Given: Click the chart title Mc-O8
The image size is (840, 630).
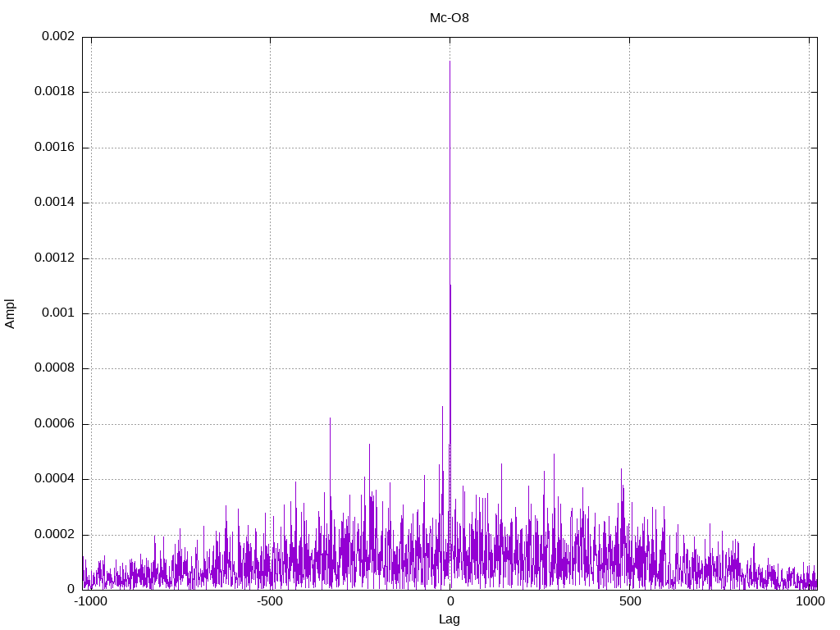Looking at the screenshot, I should [x=450, y=17].
